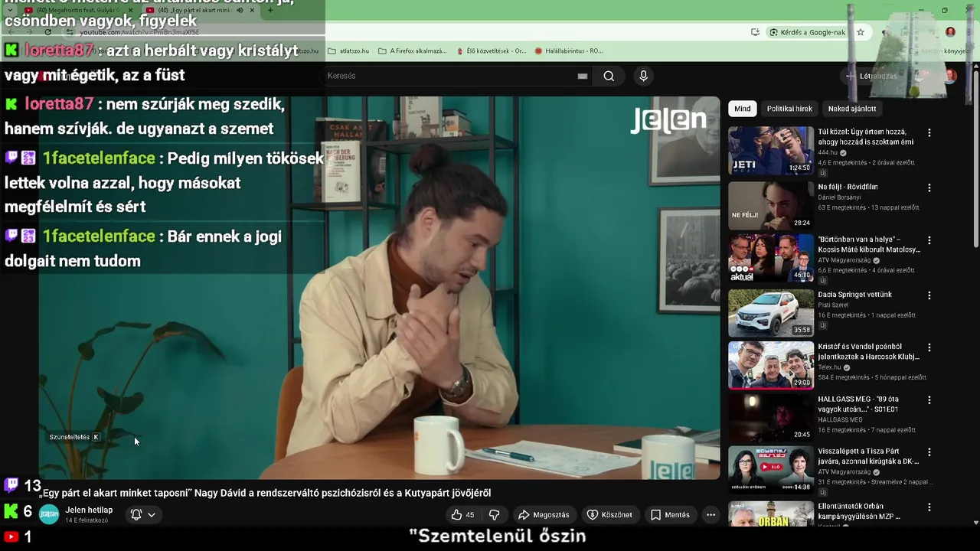
Task: Click the Kick viewer count icon
Action: 11,511
